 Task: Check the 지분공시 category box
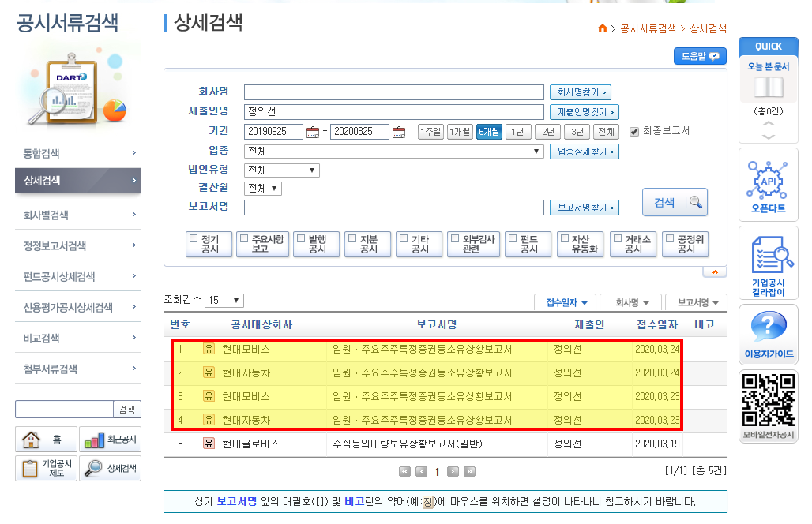(352, 238)
